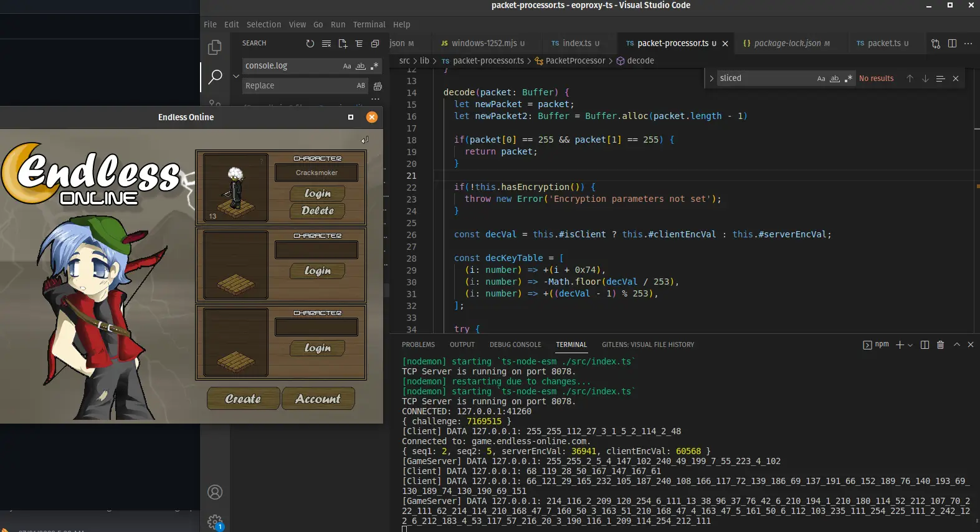This screenshot has height=532, width=980.
Task: Collapse the Replace field in Search panel
Action: pos(236,76)
